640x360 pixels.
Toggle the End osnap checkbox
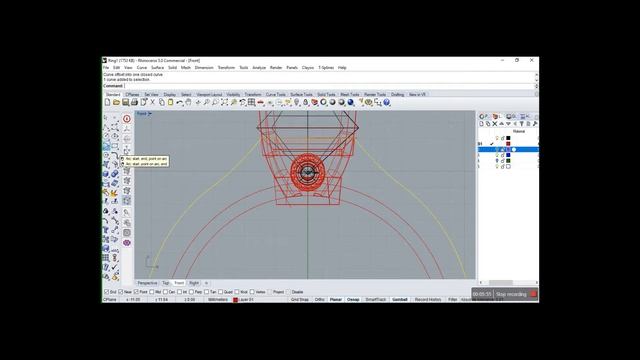(107, 292)
